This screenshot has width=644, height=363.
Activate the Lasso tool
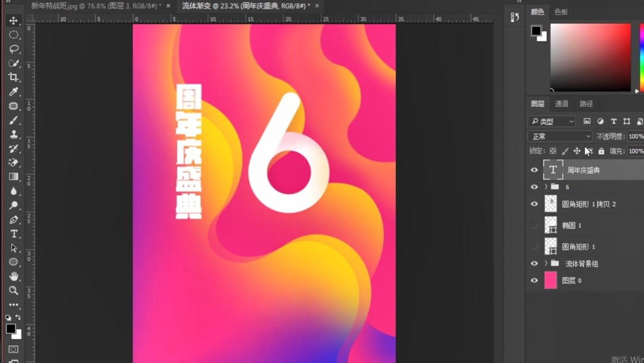pyautogui.click(x=13, y=49)
